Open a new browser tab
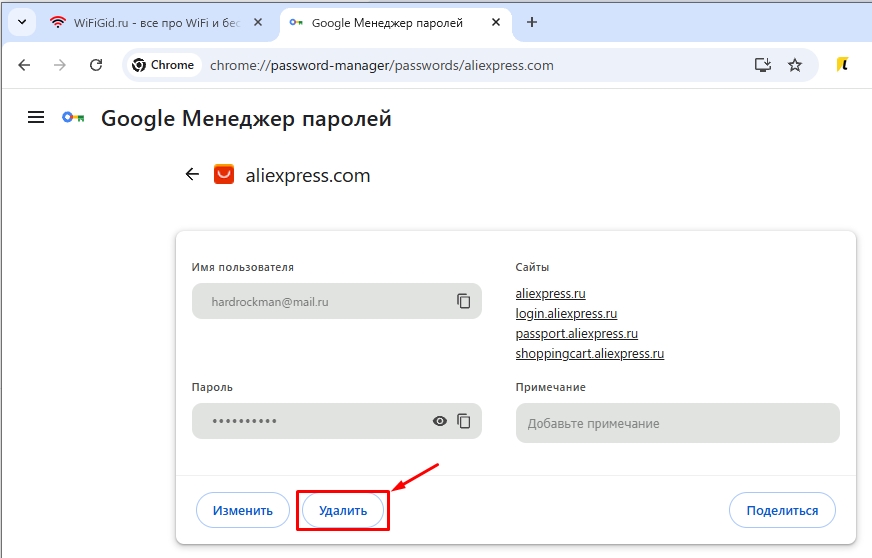This screenshot has width=872, height=558. point(532,22)
